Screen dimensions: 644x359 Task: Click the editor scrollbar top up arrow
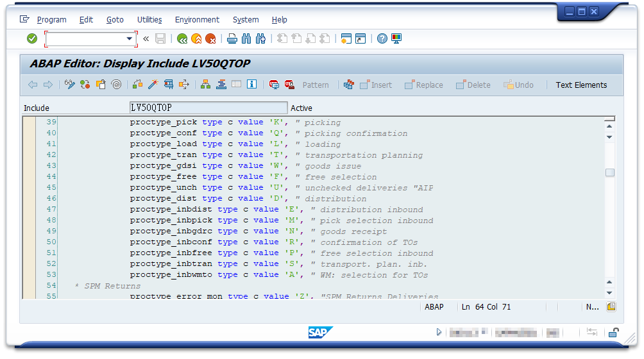tap(609, 126)
